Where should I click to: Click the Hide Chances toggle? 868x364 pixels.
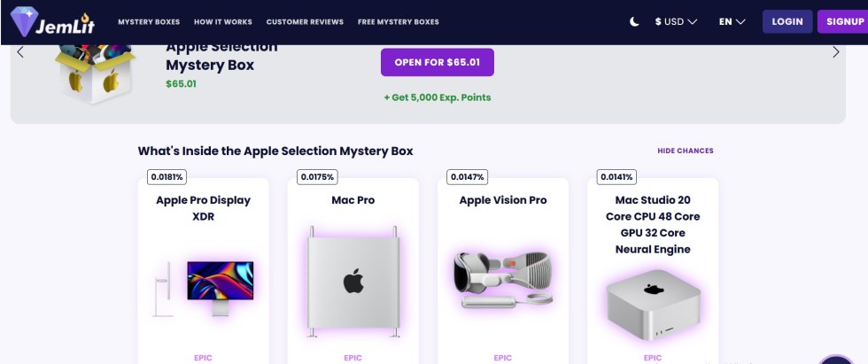[x=685, y=151]
